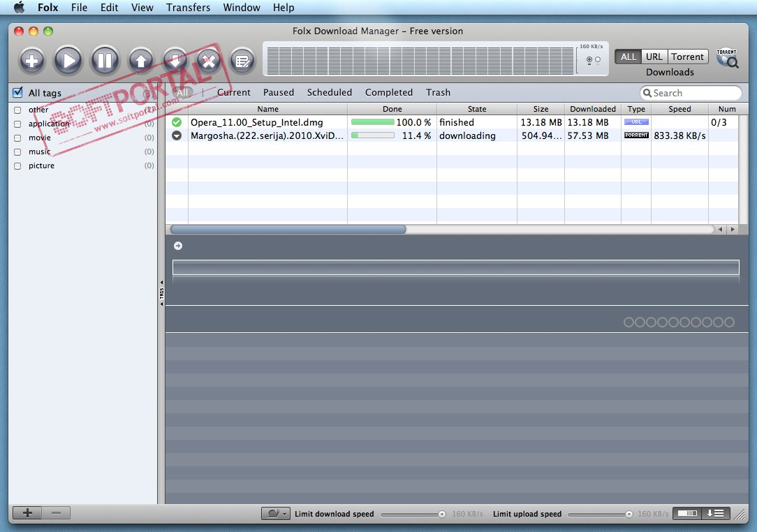
Task: Click rating circles in details panel
Action: coord(679,322)
